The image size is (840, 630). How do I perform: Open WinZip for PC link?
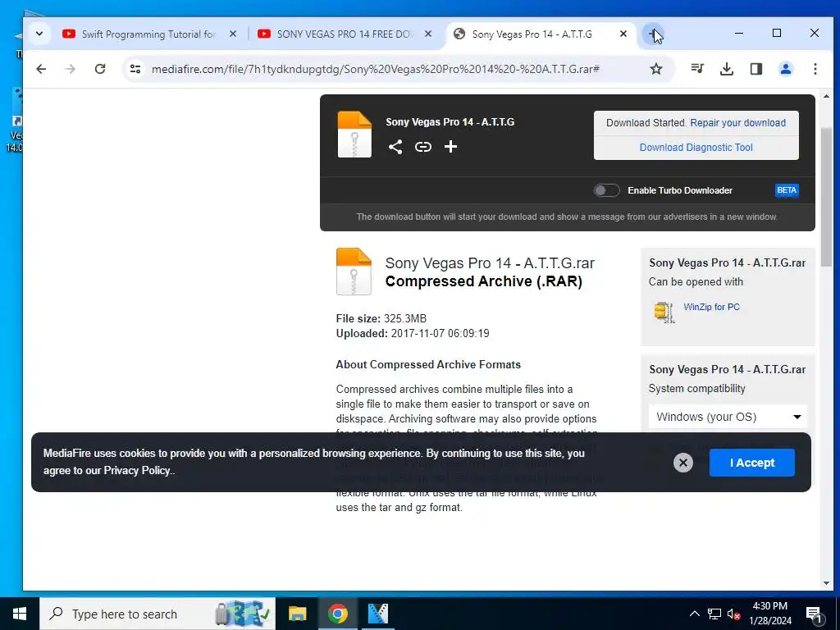(x=711, y=307)
